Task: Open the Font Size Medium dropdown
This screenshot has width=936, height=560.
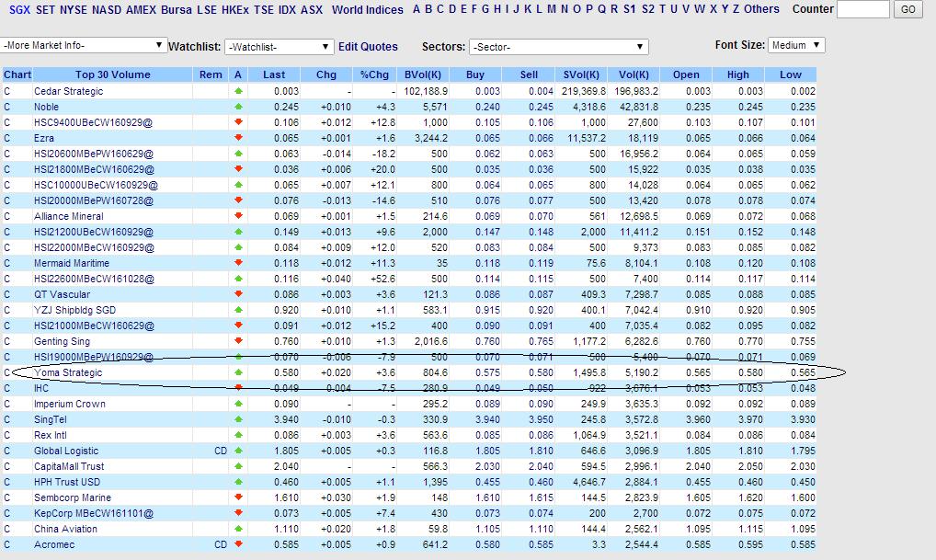Action: [x=796, y=45]
